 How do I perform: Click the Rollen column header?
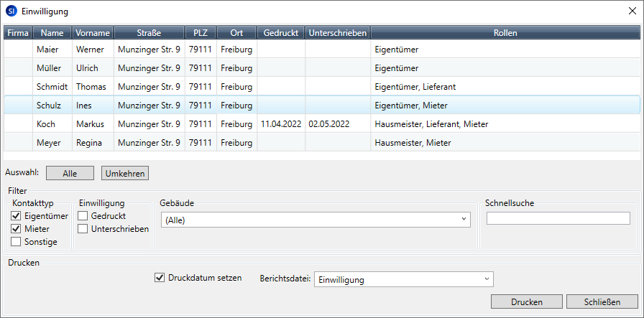505,33
